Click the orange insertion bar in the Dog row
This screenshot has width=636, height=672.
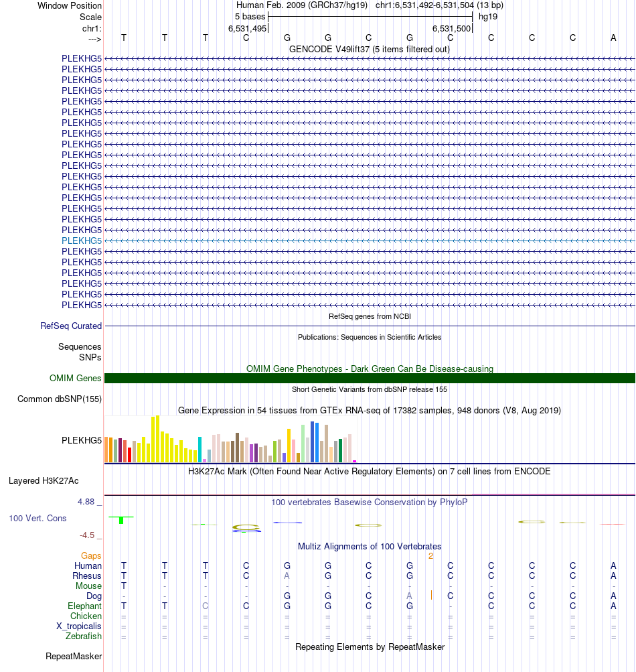(x=431, y=595)
